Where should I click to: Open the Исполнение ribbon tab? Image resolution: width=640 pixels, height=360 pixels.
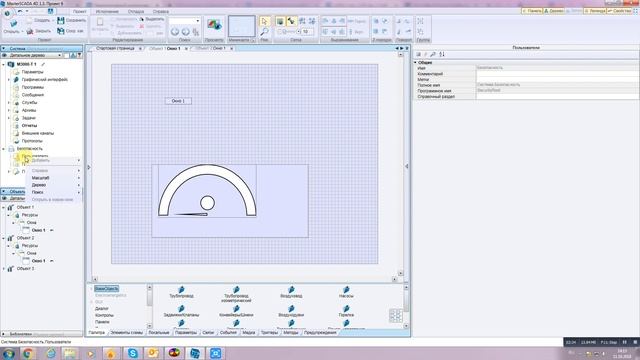pyautogui.click(x=107, y=11)
